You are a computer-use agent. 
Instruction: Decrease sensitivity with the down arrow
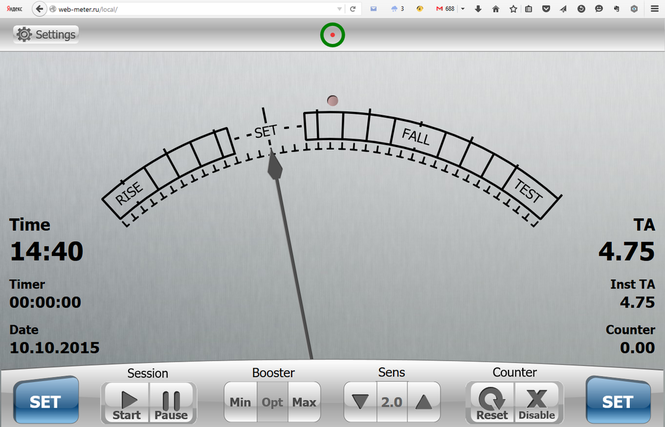[360, 402]
